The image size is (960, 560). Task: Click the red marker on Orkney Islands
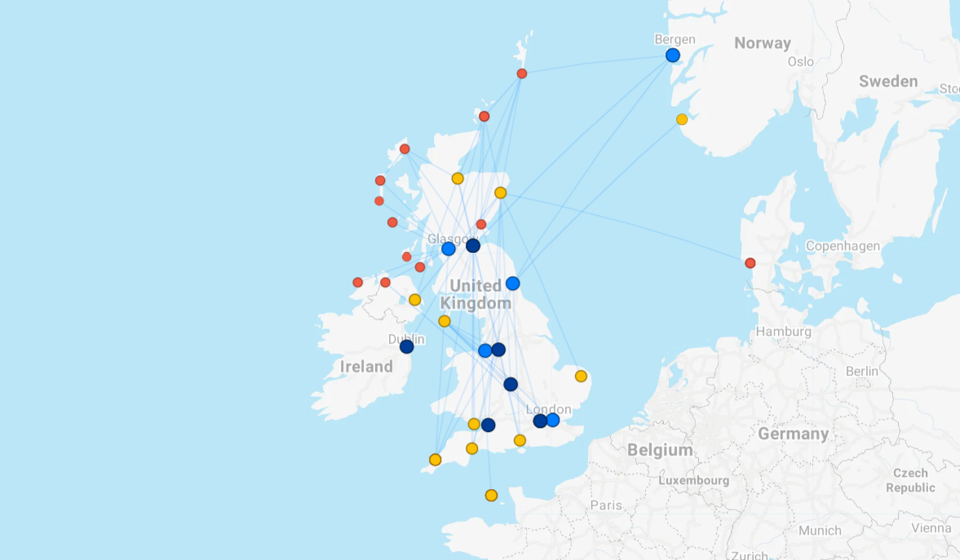click(x=484, y=117)
